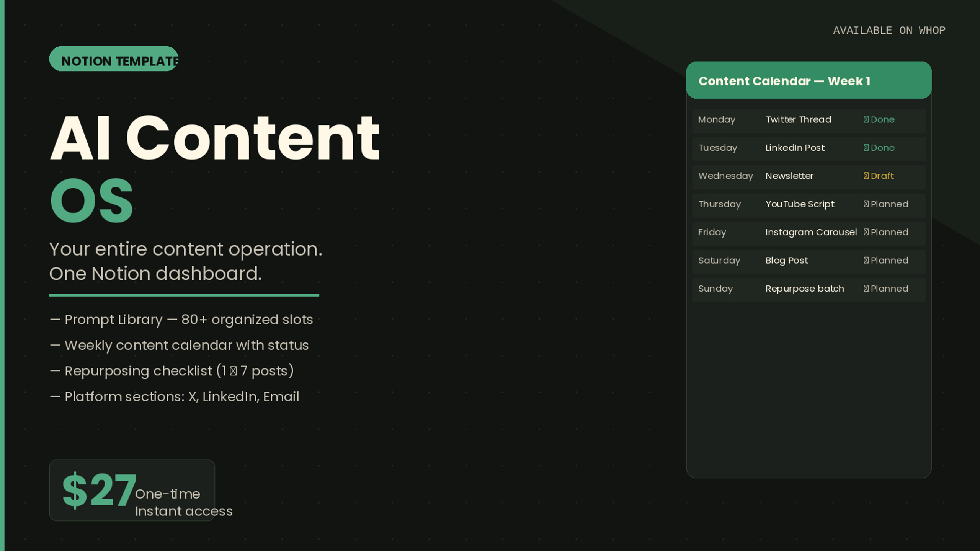Open the Blog Post entry
This screenshot has height=551, width=980.
787,261
